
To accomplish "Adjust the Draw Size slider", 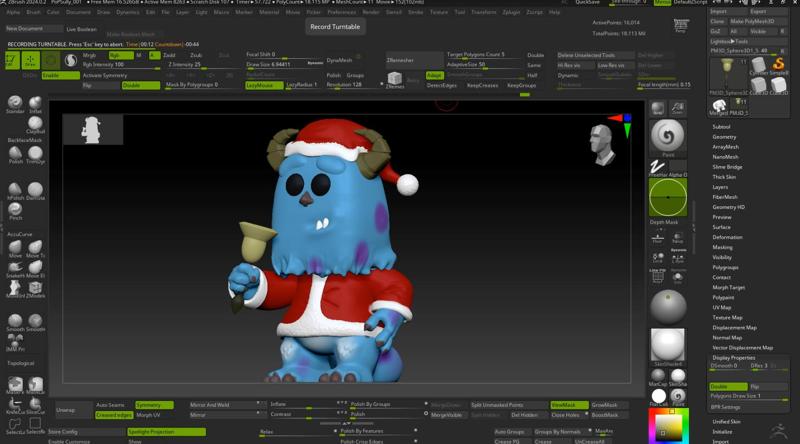I will click(276, 65).
